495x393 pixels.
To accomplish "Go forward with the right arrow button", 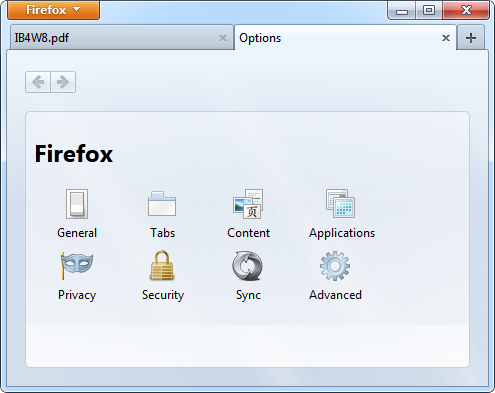I will coord(63,82).
